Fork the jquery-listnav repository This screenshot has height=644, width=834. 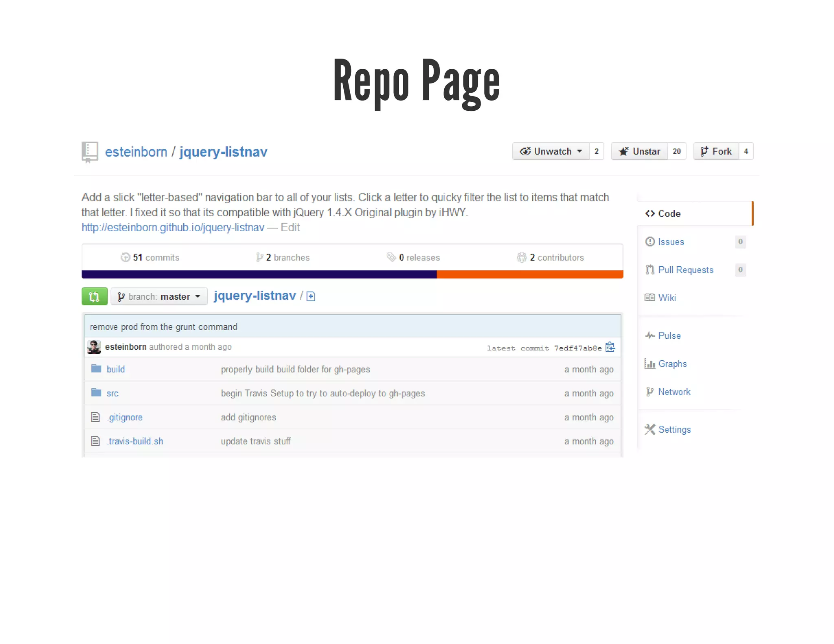[x=716, y=151]
